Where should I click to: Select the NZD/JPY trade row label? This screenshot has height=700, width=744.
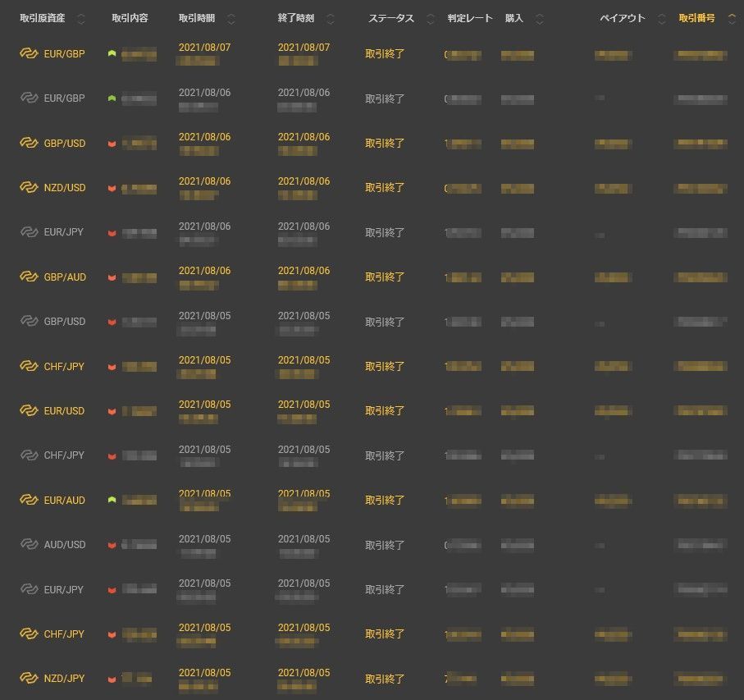click(65, 679)
